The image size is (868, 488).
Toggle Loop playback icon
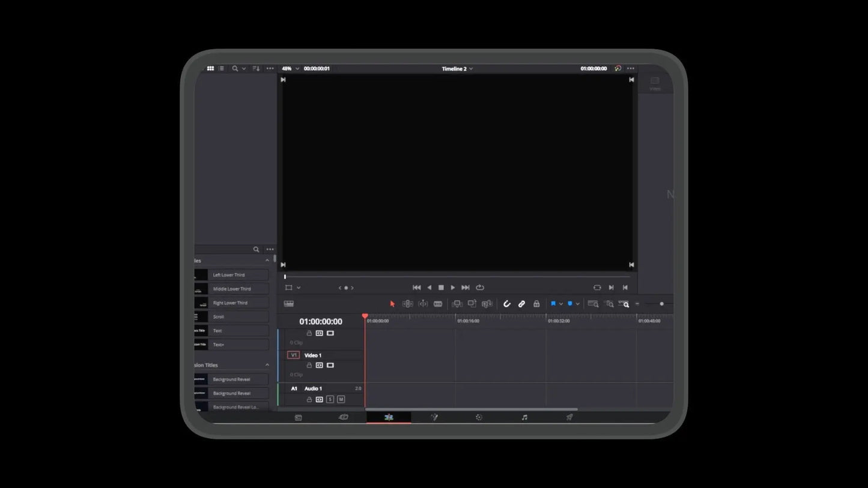click(x=480, y=288)
